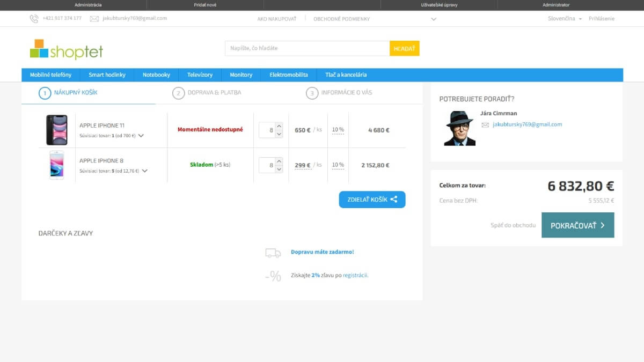Expand related products for iPhone 11
Screen dimensions: 644x362
(141, 136)
